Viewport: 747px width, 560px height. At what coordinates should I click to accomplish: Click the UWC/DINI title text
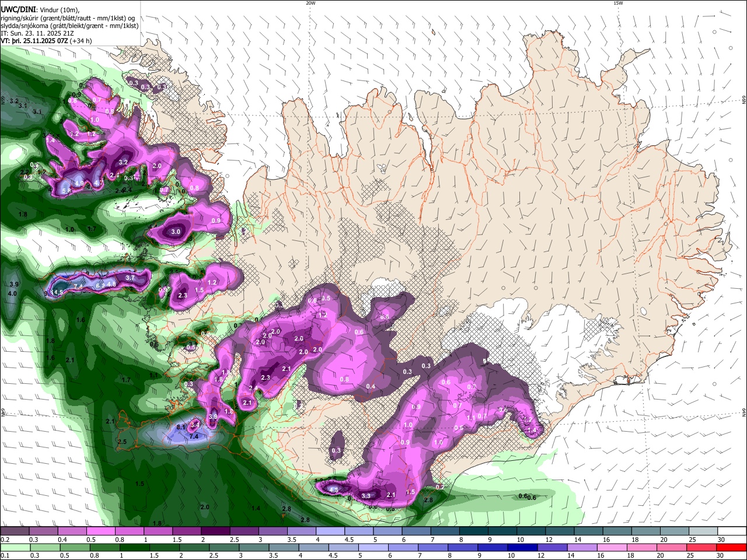click(x=18, y=9)
